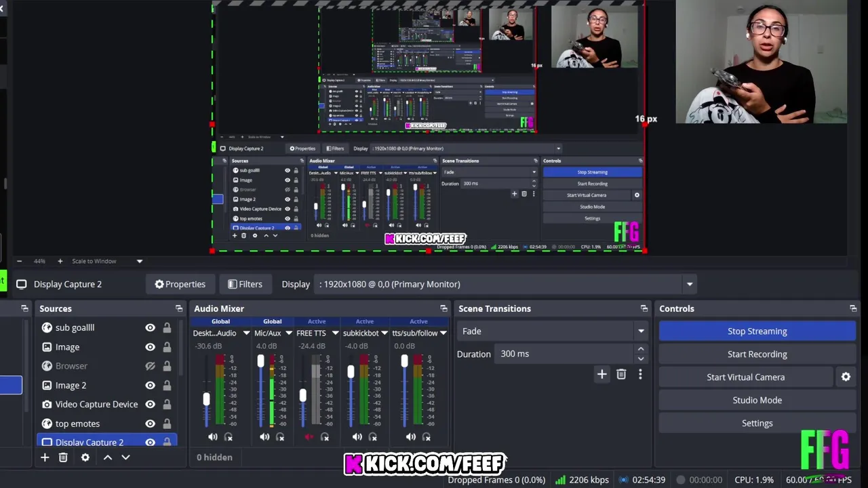Pop out the Audio Mixer dock
The image size is (868, 488).
[x=443, y=308]
